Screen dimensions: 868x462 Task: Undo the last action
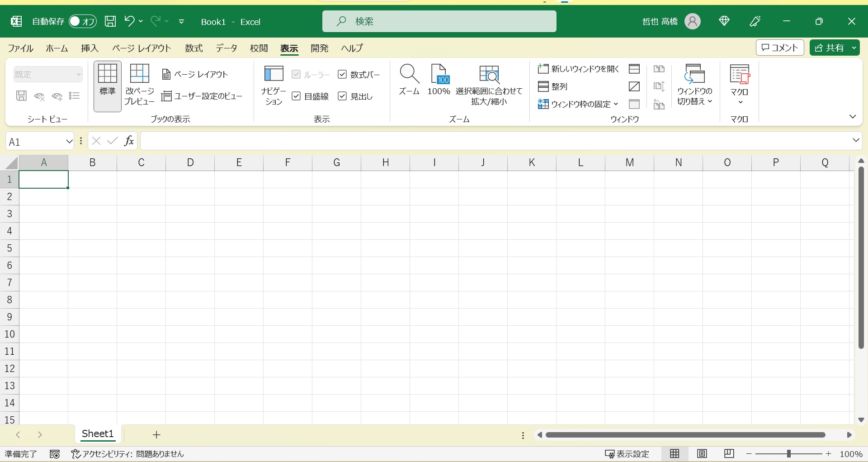click(x=129, y=21)
